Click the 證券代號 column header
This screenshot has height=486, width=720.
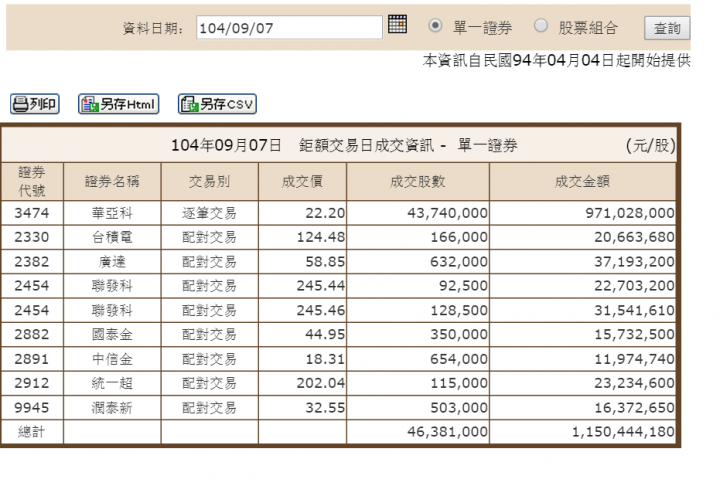coord(32,181)
